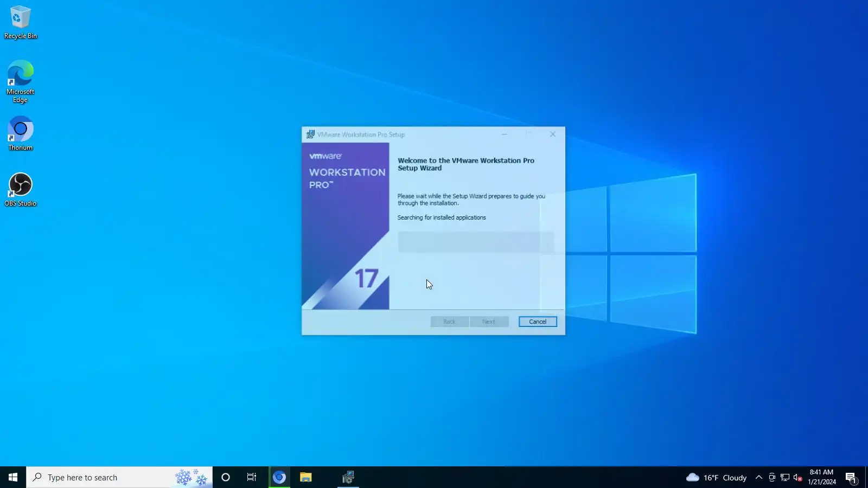Open Task View on the taskbar

pos(252,477)
